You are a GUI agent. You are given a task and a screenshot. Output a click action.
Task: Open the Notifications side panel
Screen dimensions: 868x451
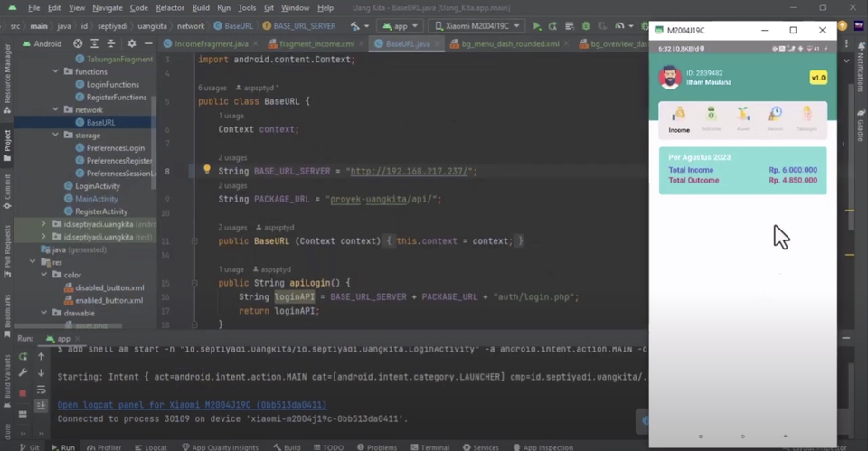(860, 68)
